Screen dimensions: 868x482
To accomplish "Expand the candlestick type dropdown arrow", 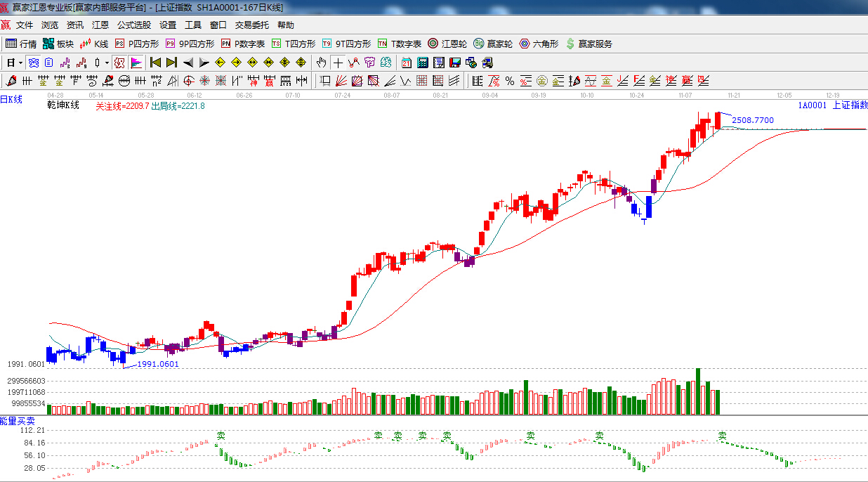I will (107, 63).
